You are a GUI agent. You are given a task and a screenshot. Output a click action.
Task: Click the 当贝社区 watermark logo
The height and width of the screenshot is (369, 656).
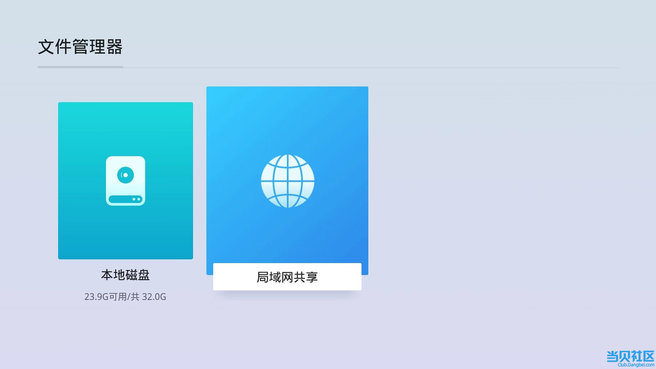(630, 356)
